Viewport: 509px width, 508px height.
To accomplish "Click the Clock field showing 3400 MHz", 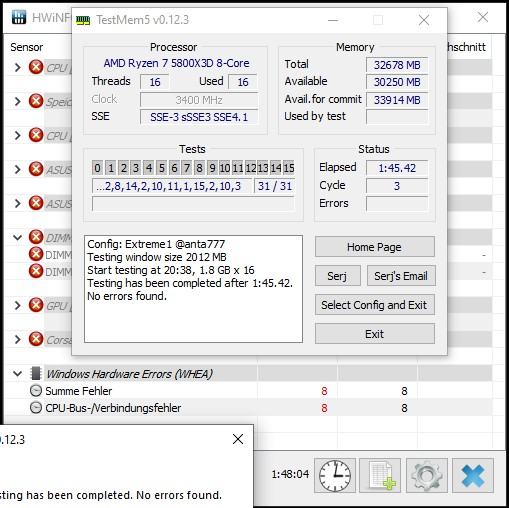I will pyautogui.click(x=199, y=100).
